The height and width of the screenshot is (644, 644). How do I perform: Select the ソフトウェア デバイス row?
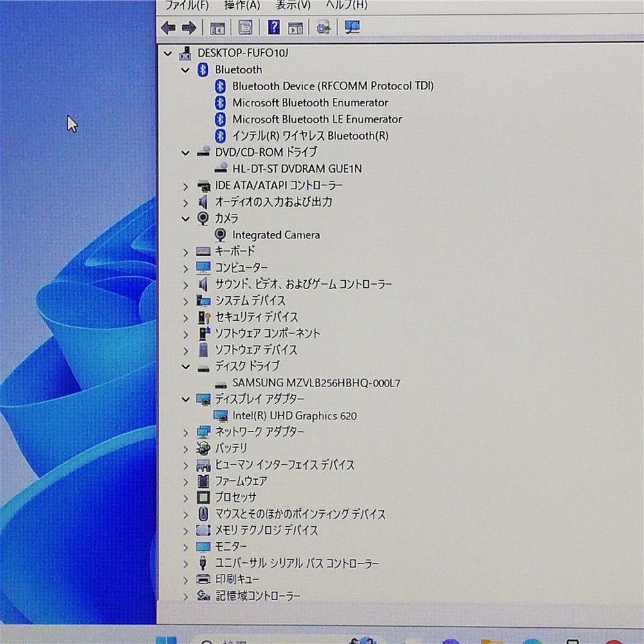pos(256,350)
